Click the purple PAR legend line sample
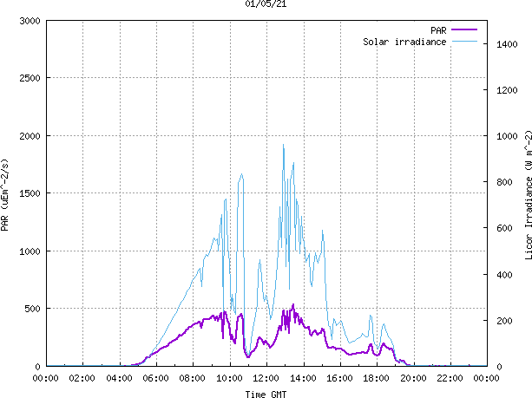The height and width of the screenshot is (398, 532). pos(464,29)
